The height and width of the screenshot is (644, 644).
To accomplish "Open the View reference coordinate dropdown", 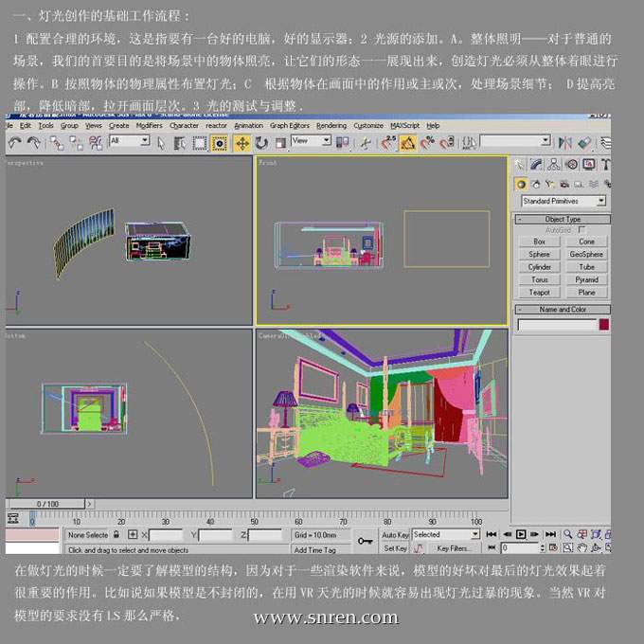I will [x=311, y=141].
